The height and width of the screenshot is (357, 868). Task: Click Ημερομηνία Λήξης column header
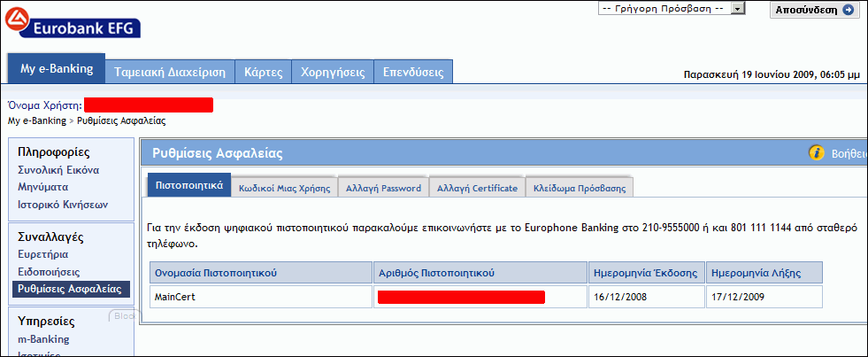(x=764, y=273)
